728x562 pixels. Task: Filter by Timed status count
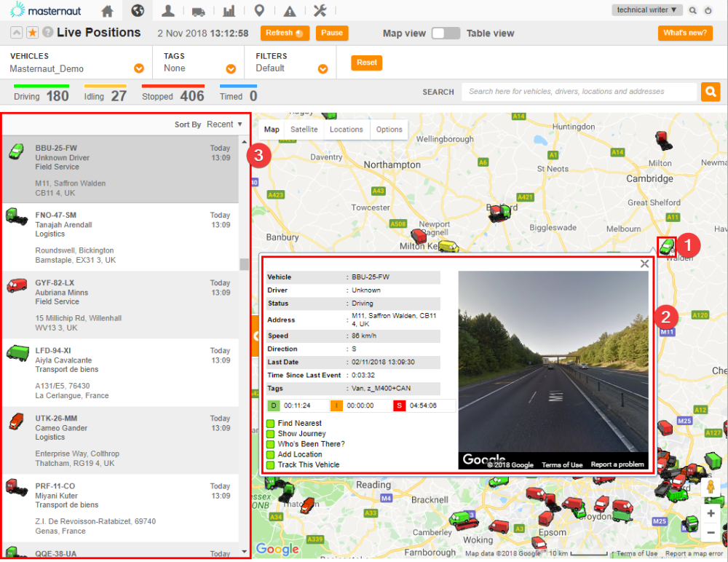[x=238, y=95]
